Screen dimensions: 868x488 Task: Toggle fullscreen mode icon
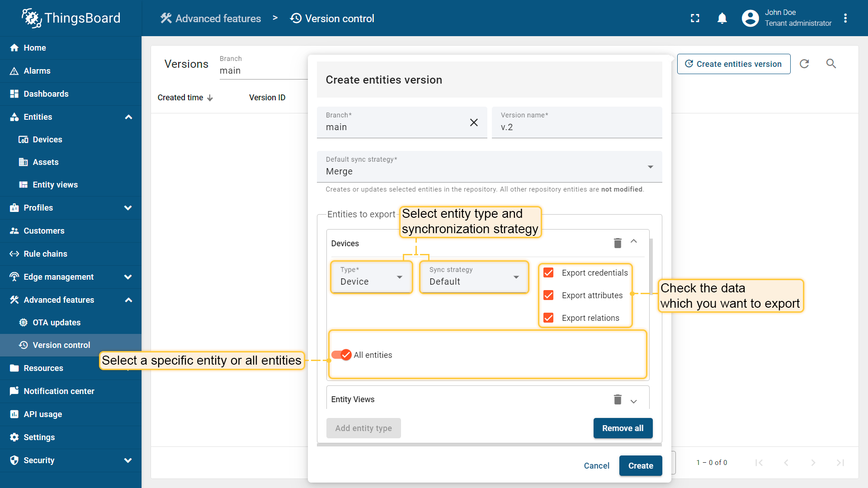coord(695,19)
